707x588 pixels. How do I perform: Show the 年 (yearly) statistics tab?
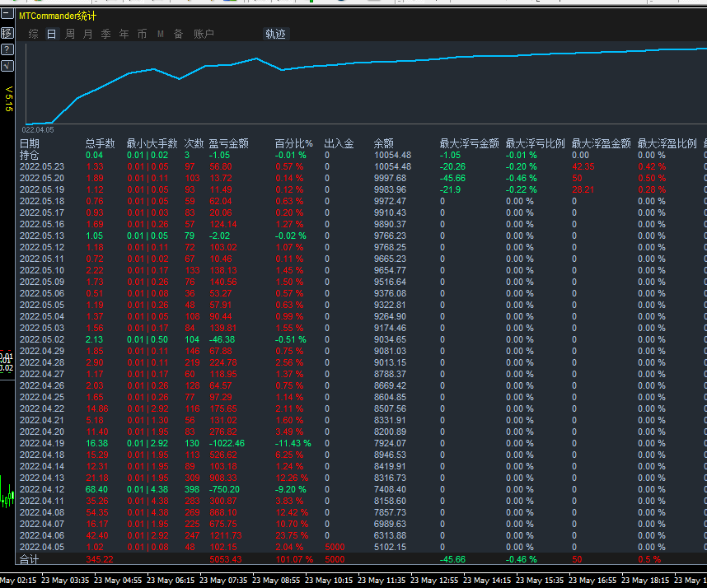[x=124, y=34]
